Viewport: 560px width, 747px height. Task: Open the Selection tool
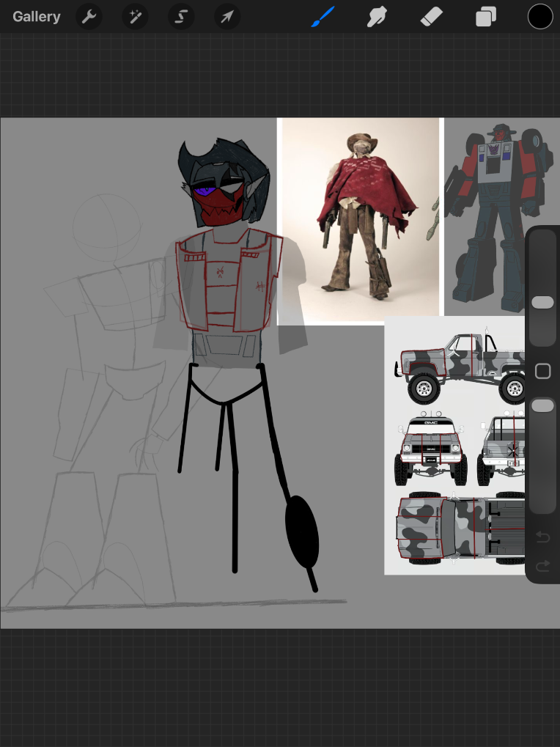coord(181,17)
